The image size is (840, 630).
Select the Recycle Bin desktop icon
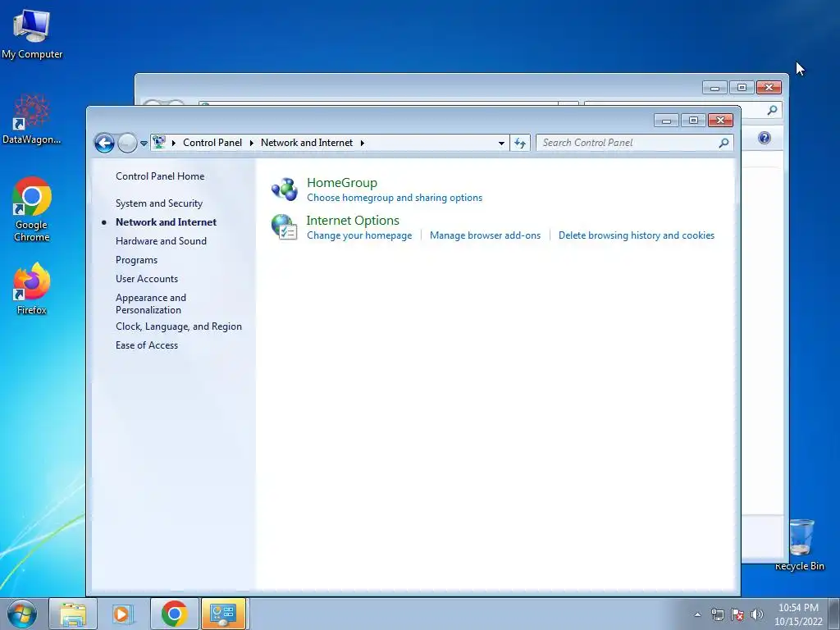point(801,545)
